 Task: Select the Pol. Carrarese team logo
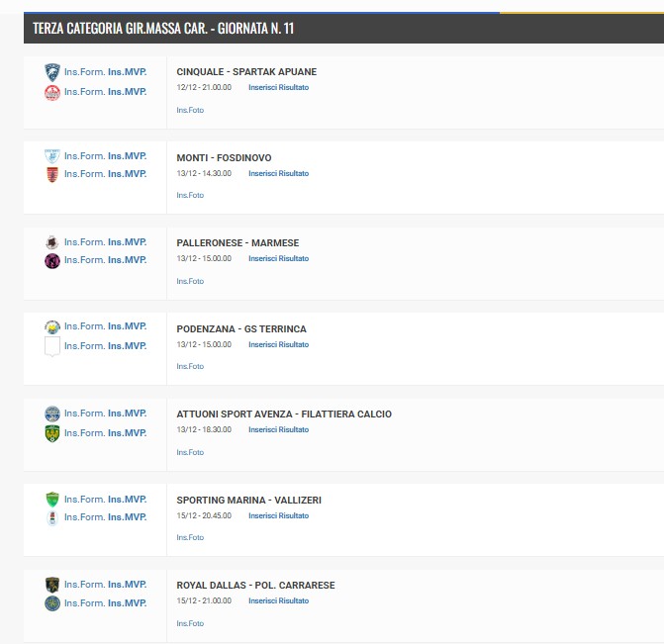coord(52,603)
